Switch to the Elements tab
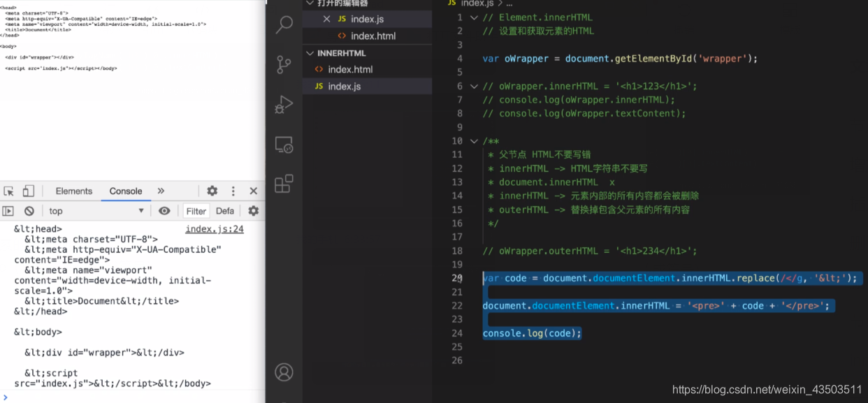The image size is (868, 403). click(74, 191)
